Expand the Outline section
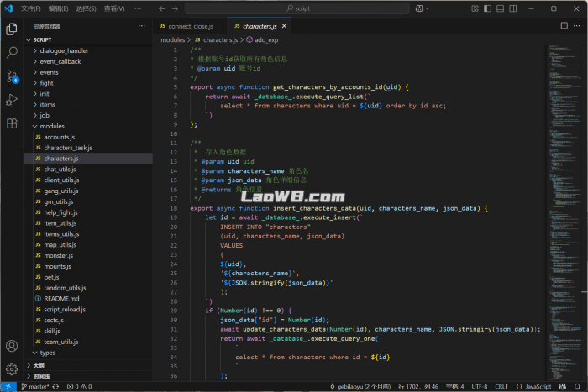Image resolution: width=588 pixels, height=392 pixels. click(x=88, y=365)
